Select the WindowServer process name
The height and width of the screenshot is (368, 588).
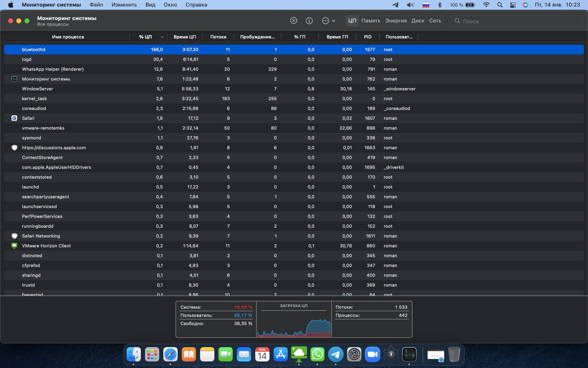click(x=38, y=89)
